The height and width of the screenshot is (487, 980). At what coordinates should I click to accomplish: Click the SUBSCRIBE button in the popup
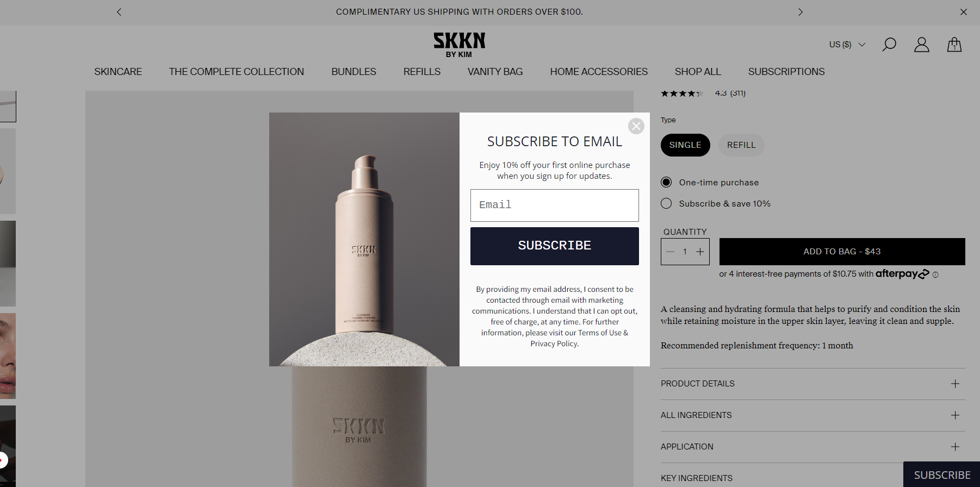coord(555,246)
